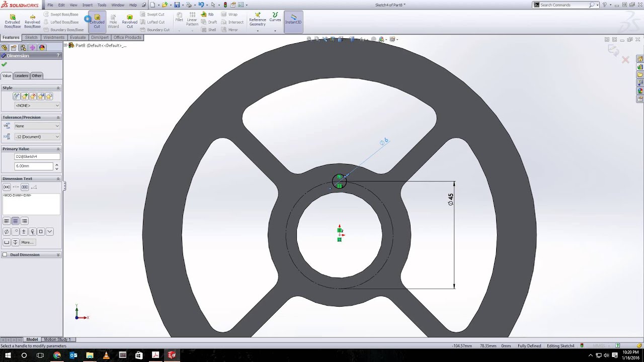Click the Linear Pattern tool
This screenshot has height=362, width=644.
(192, 19)
